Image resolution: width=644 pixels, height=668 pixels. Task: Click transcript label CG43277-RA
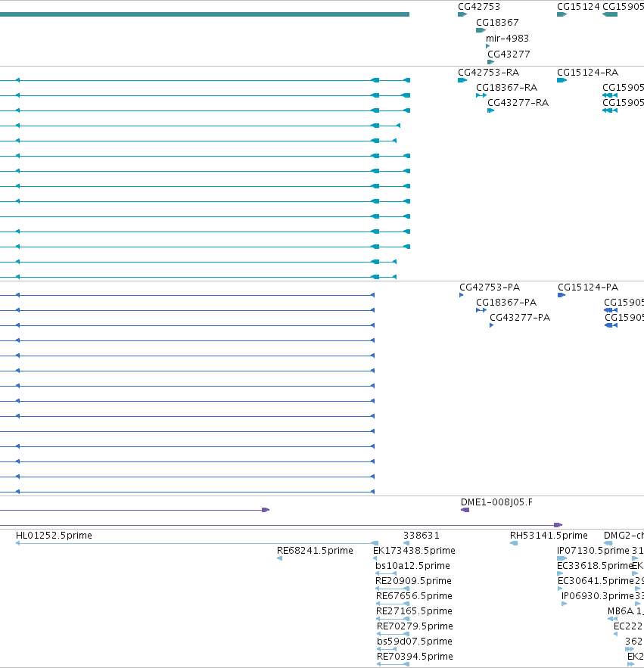tap(518, 103)
